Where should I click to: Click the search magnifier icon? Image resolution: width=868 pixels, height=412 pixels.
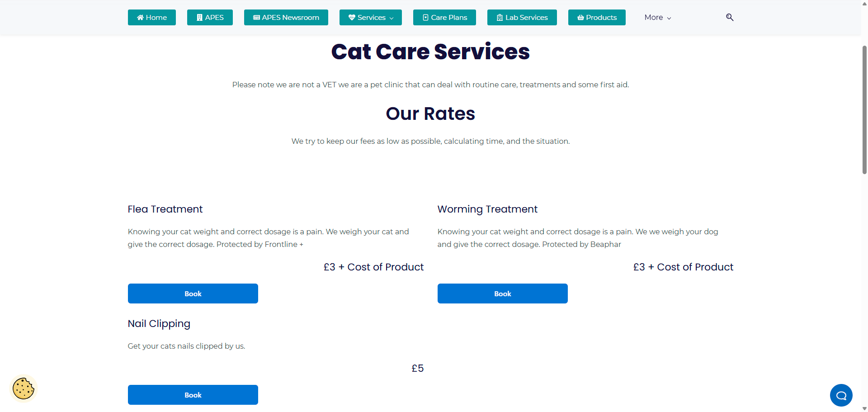click(x=730, y=17)
